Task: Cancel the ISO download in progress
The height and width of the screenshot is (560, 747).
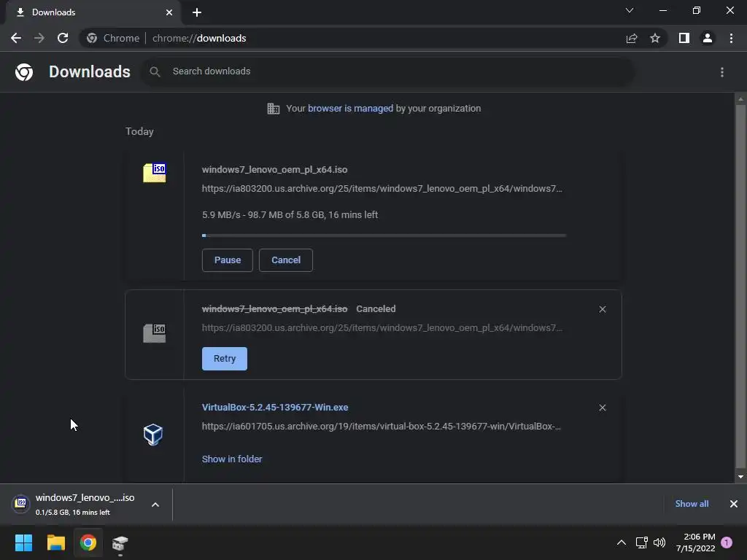Action: click(x=286, y=260)
